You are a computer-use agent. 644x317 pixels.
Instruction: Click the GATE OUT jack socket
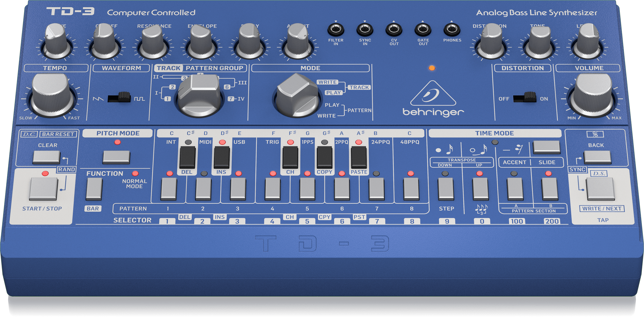(x=423, y=30)
